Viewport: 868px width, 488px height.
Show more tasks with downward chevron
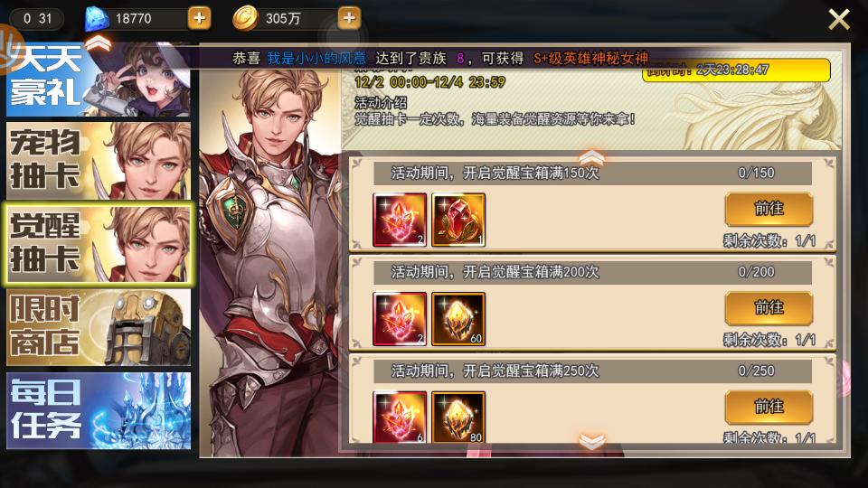coord(591,441)
